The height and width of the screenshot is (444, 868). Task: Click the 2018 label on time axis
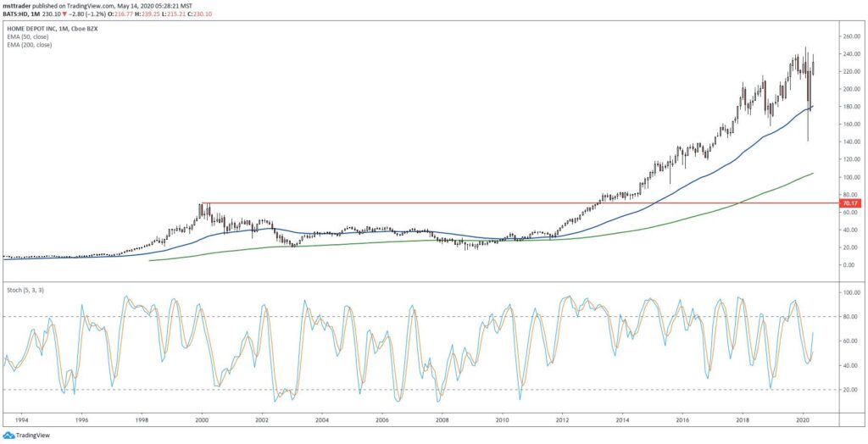coord(743,421)
